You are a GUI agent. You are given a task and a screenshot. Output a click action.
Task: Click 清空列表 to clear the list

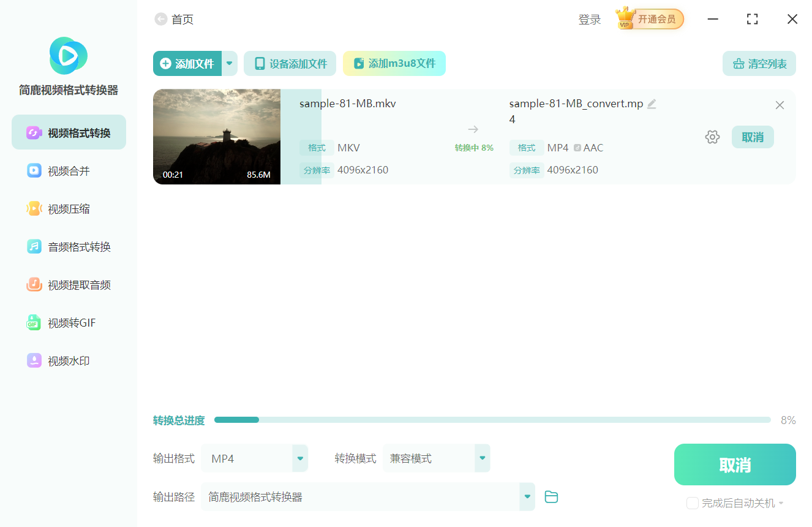click(759, 63)
